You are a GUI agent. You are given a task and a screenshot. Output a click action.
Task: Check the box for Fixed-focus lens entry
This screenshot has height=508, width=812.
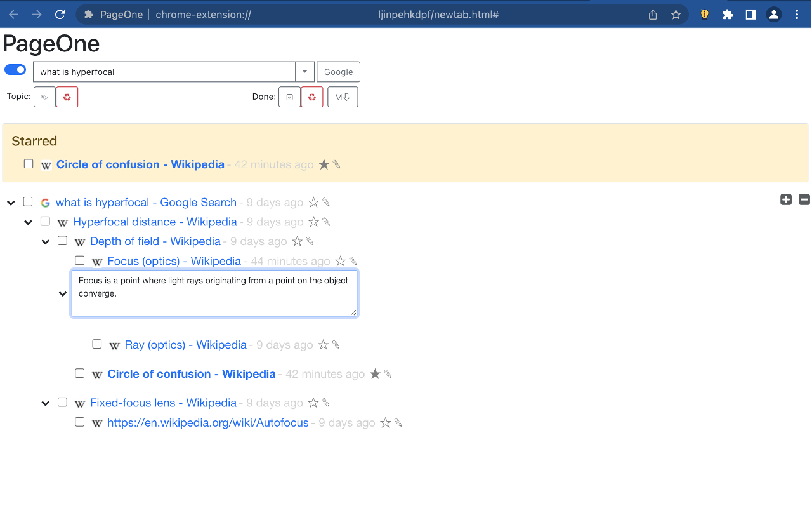[62, 403]
